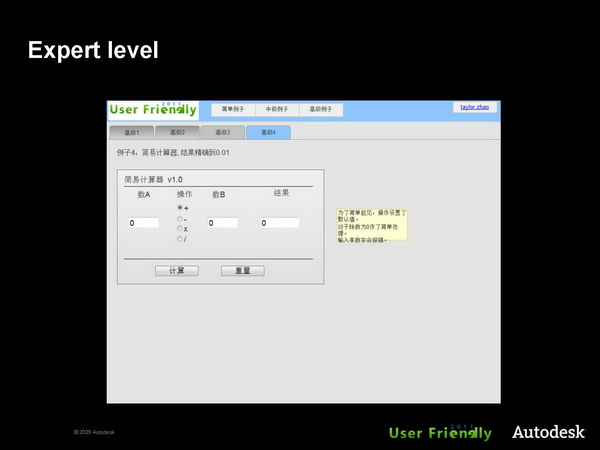The image size is (600, 450).
Task: Click the User Friendly logo
Action: point(153,109)
